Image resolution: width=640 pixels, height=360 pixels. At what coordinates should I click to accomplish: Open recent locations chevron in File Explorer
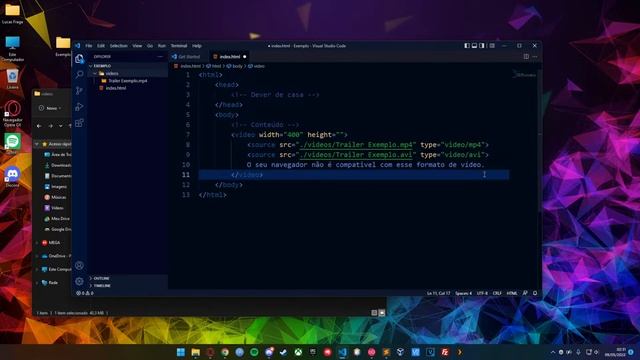[x=60, y=126]
